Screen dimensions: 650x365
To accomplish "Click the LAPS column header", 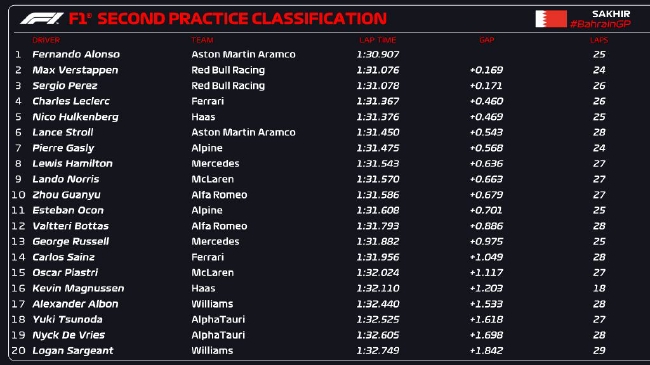I will tap(599, 40).
